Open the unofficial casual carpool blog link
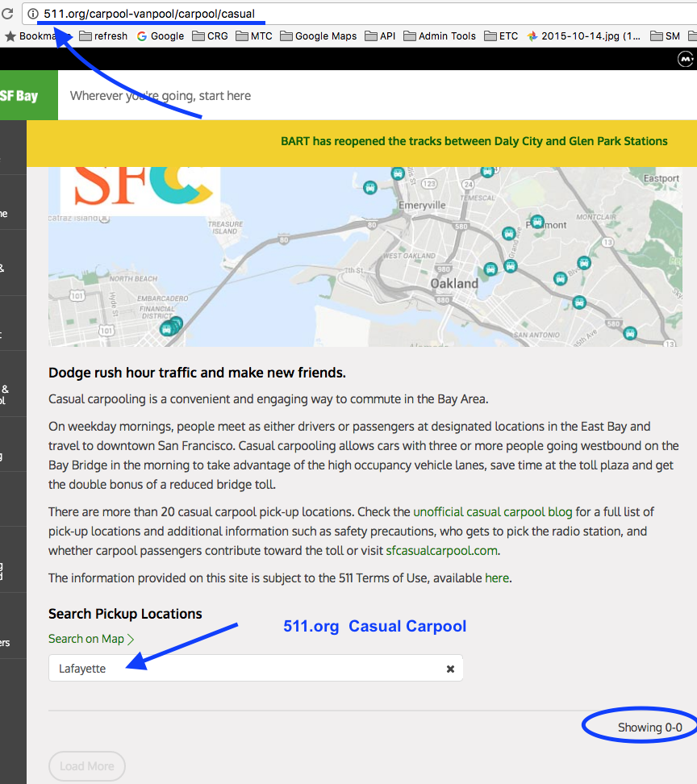Viewport: 697px width, 784px height. coord(493,512)
